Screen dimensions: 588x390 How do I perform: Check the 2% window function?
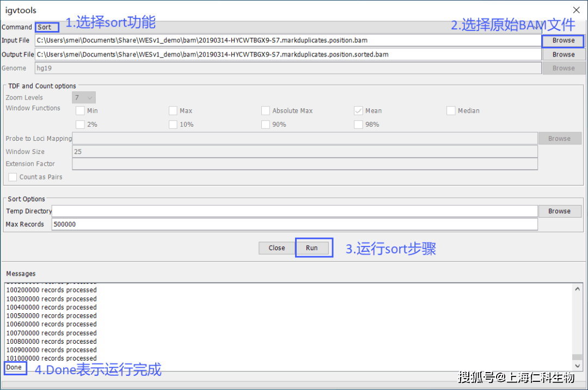pos(79,124)
